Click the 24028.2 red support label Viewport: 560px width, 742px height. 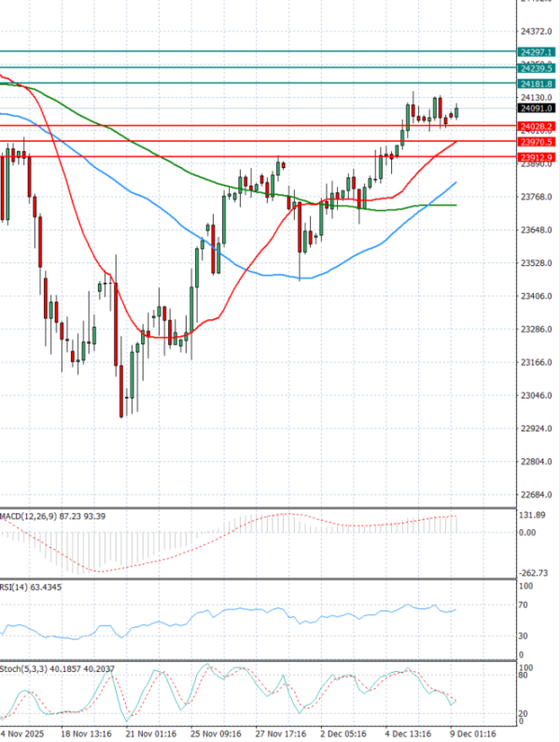[x=538, y=125]
